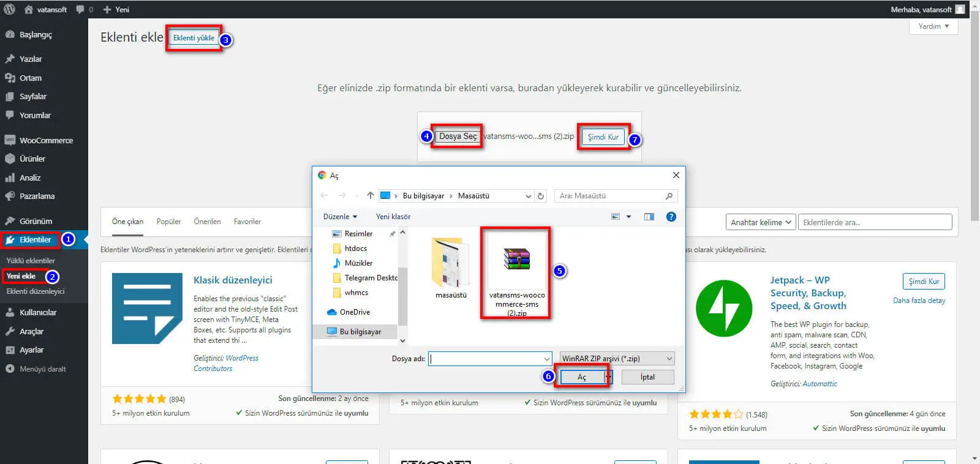Click the back arrow in Aç dialog
This screenshot has height=464, width=980.
tap(325, 196)
